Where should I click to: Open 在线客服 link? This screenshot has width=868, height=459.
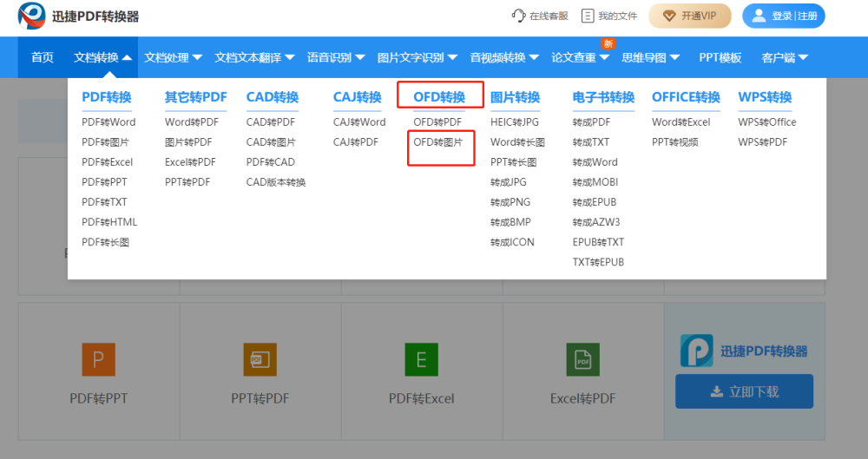coord(540,16)
